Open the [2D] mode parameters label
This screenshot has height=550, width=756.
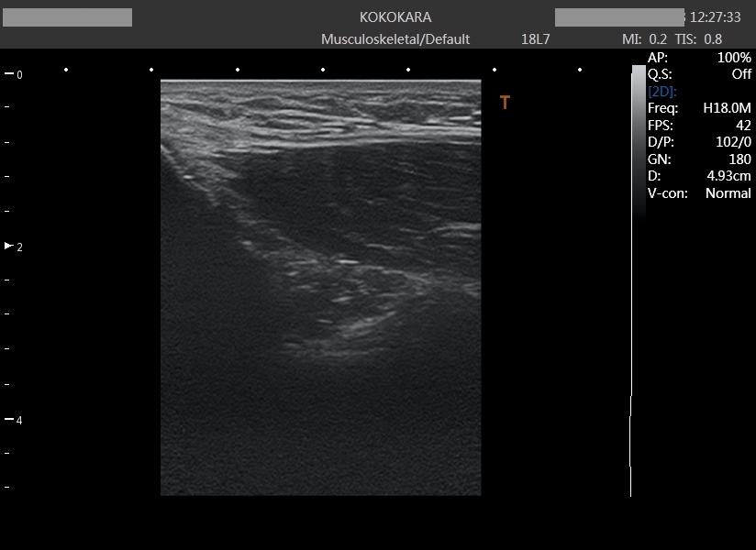tap(662, 92)
